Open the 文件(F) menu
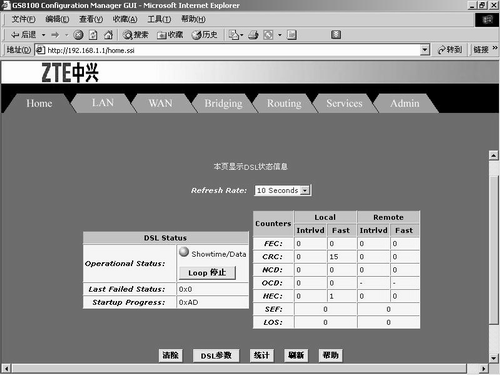The image size is (500, 375). [x=23, y=19]
